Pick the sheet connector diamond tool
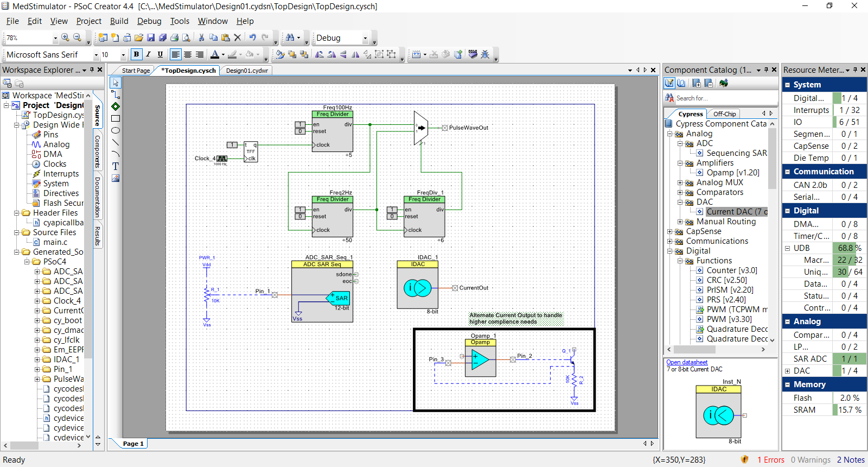 [116, 106]
